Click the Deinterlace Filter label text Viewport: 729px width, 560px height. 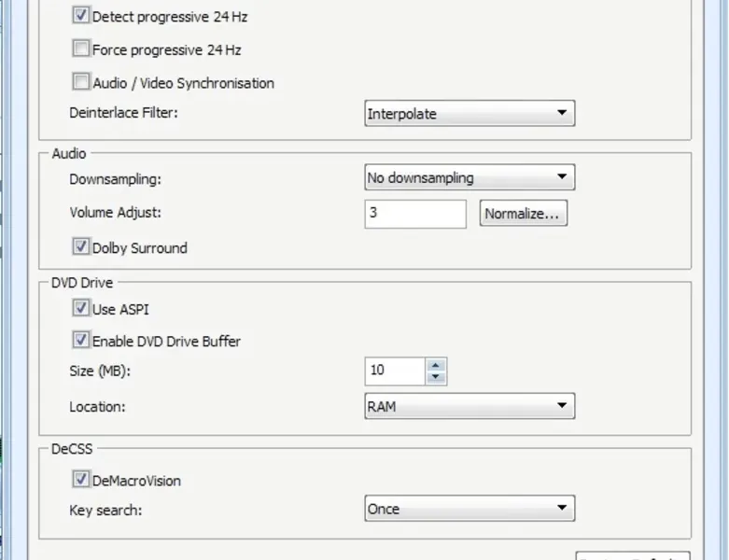click(x=123, y=113)
